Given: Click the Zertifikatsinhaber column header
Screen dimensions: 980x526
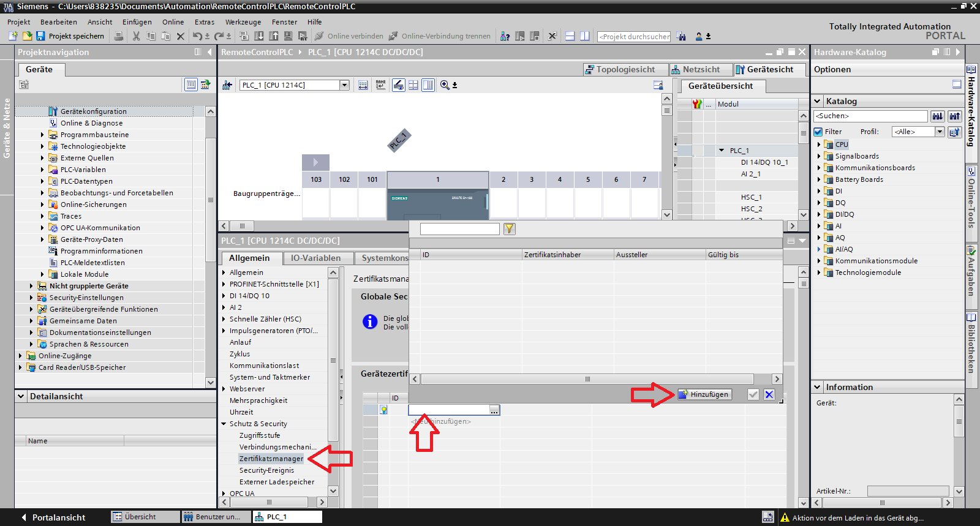Looking at the screenshot, I should click(x=567, y=255).
